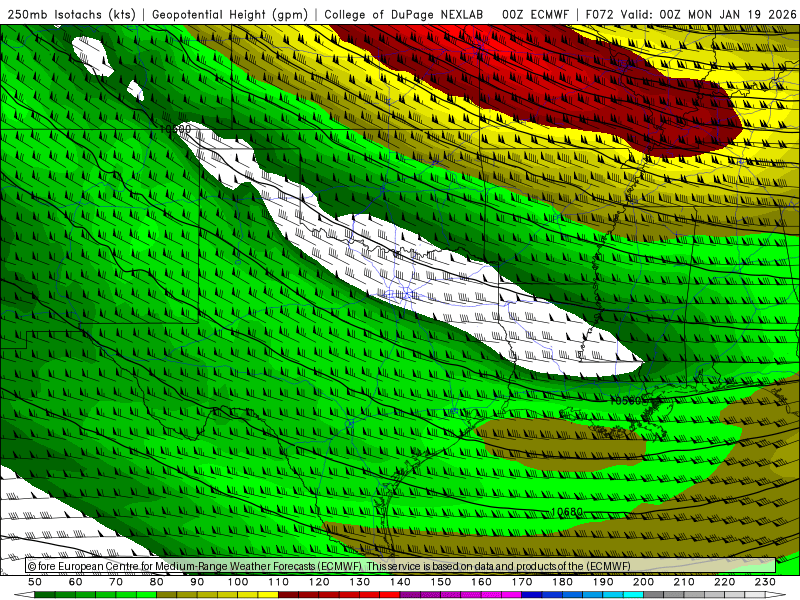The height and width of the screenshot is (600, 800).
Task: Click the dark gray swatch just right of 200
Action: pyautogui.click(x=653, y=595)
